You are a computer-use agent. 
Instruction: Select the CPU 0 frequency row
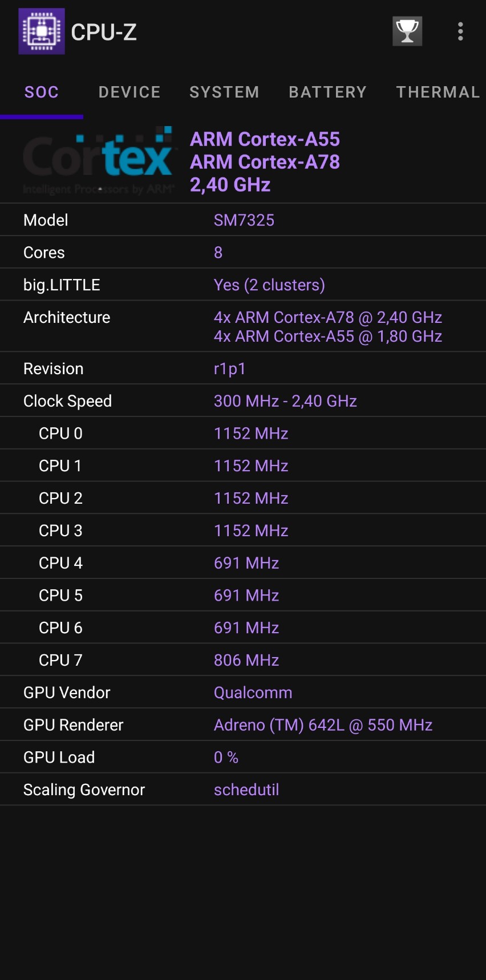pos(243,433)
